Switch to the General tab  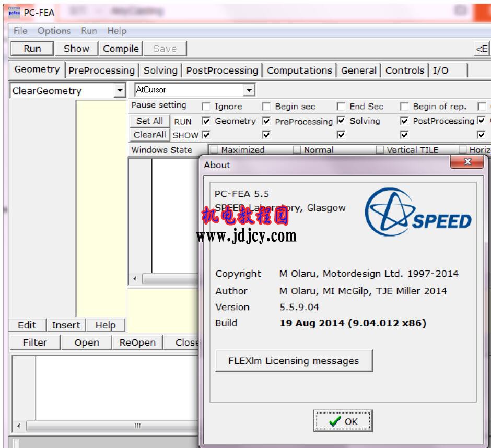359,70
